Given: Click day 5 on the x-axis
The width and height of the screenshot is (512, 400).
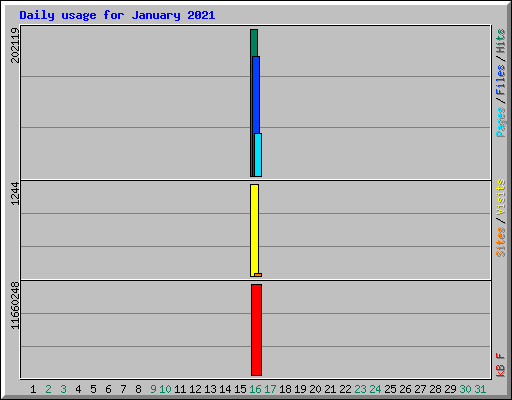Looking at the screenshot, I should 93,389.
